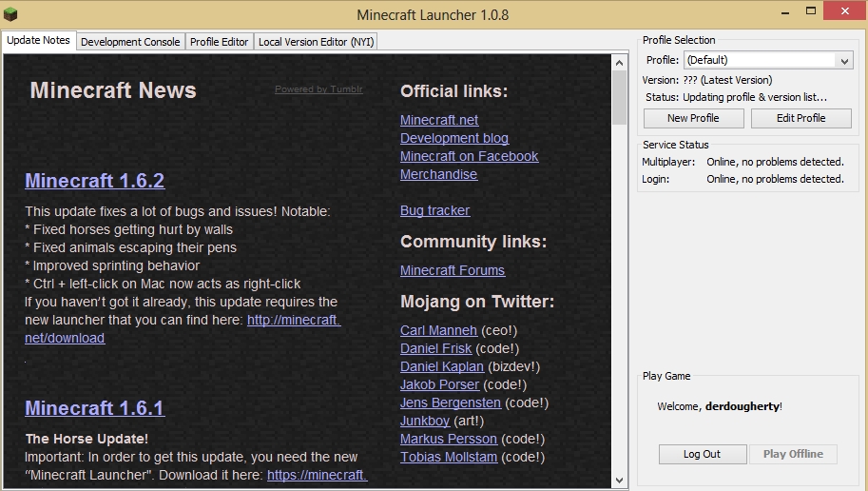The image size is (868, 491).
Task: Switch to the Development Console tab
Action: coord(130,42)
